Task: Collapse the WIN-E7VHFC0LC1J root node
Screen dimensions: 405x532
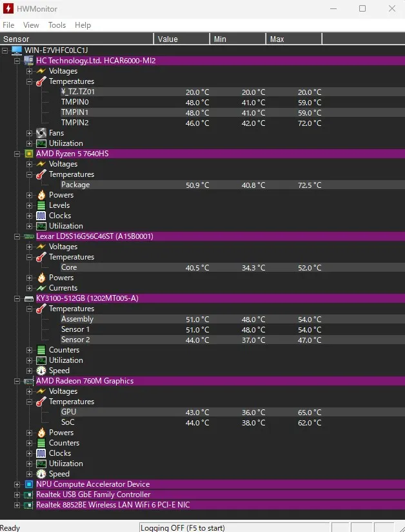Action: point(5,50)
